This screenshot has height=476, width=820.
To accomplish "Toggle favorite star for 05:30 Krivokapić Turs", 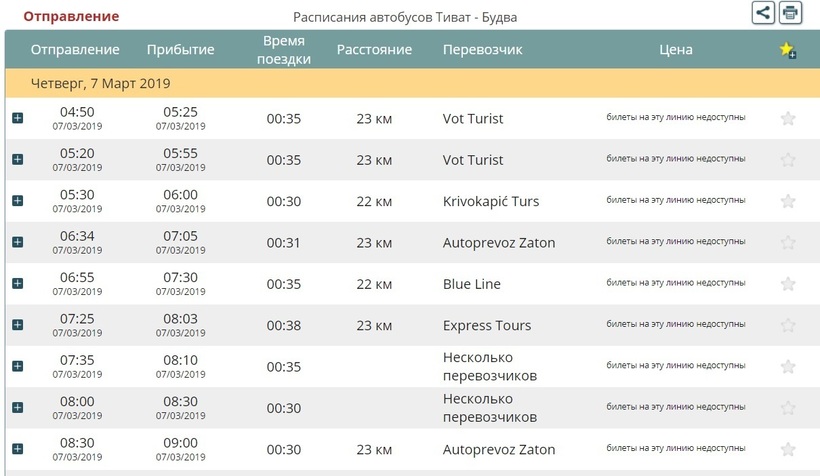I will coord(788,201).
